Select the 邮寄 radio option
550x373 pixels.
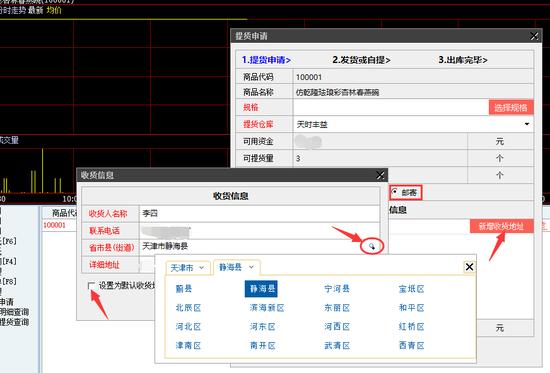coord(395,192)
